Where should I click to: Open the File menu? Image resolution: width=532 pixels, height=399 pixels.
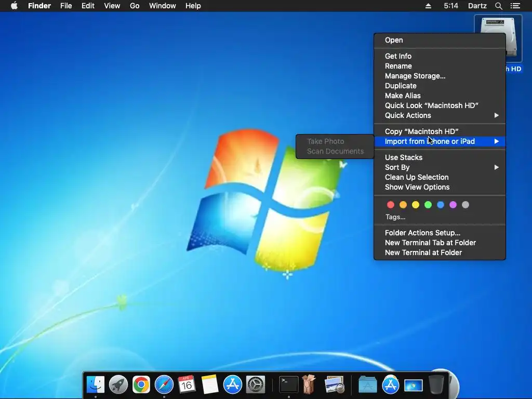(x=66, y=6)
